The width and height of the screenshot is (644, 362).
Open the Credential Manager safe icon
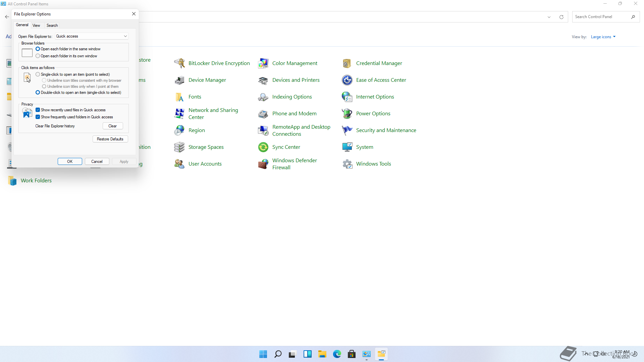click(347, 63)
